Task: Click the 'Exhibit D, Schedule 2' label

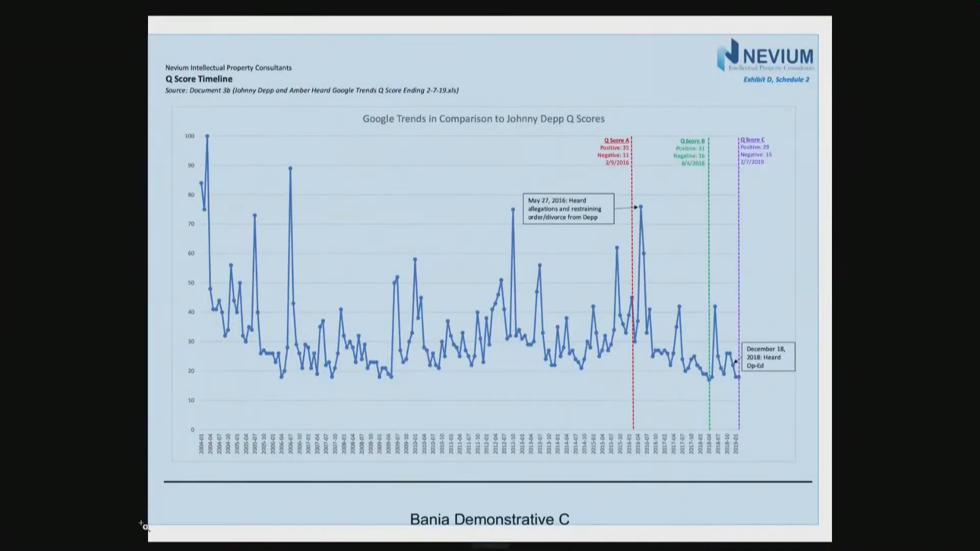Action: [776, 80]
